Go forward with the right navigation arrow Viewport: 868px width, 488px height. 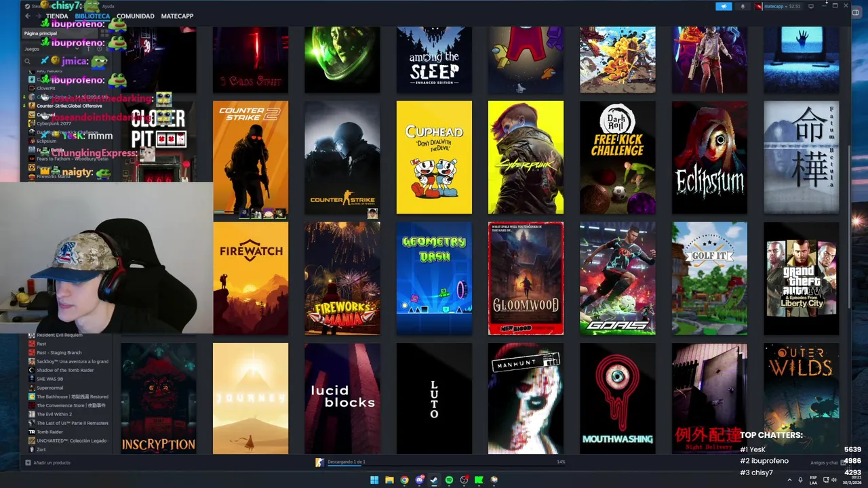click(37, 16)
